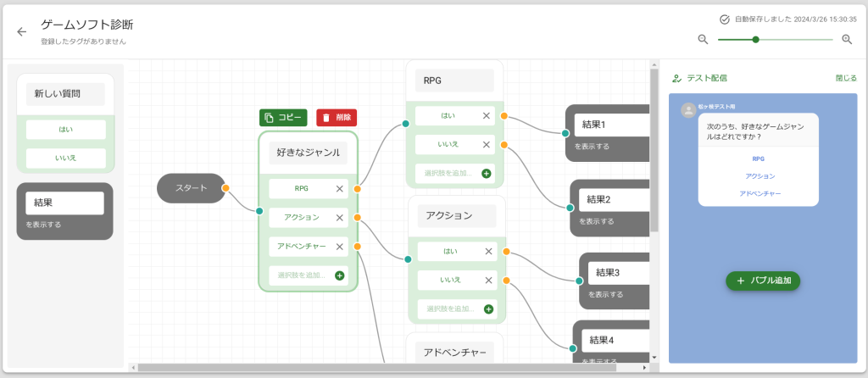Screen dimensions: 868x378
Task: Click the zoom level slider handle
Action: click(755, 39)
